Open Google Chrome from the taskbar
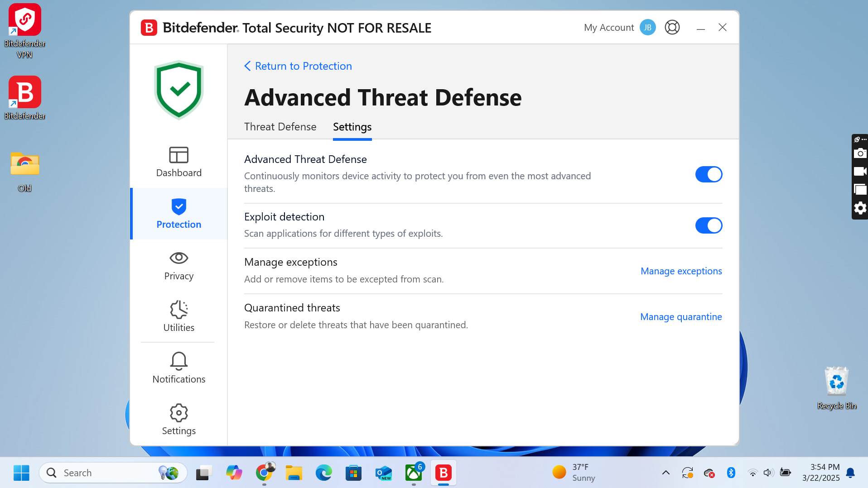The height and width of the screenshot is (488, 868). [x=264, y=473]
